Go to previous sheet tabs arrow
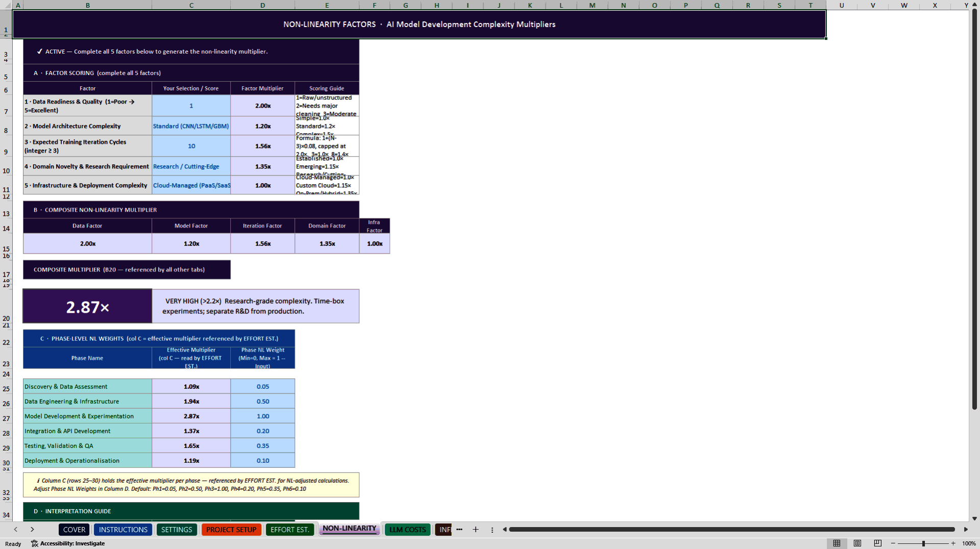This screenshot has height=549, width=980. [x=16, y=530]
